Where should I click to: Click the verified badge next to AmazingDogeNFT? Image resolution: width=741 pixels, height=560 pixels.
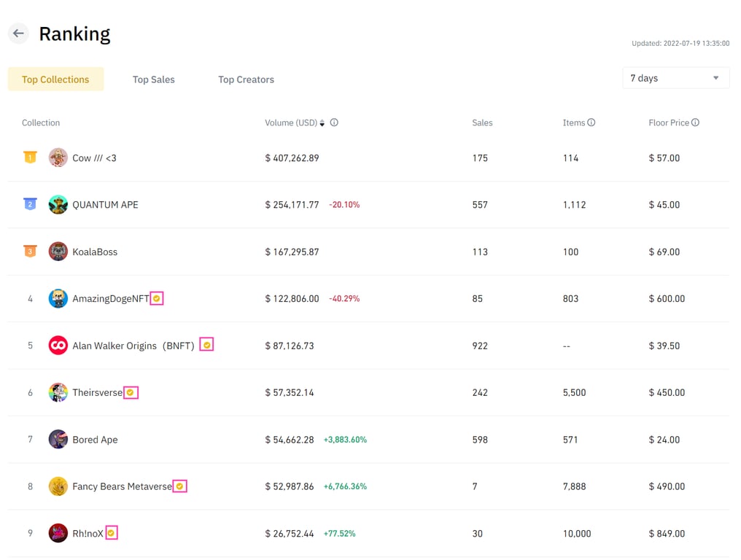tap(157, 298)
